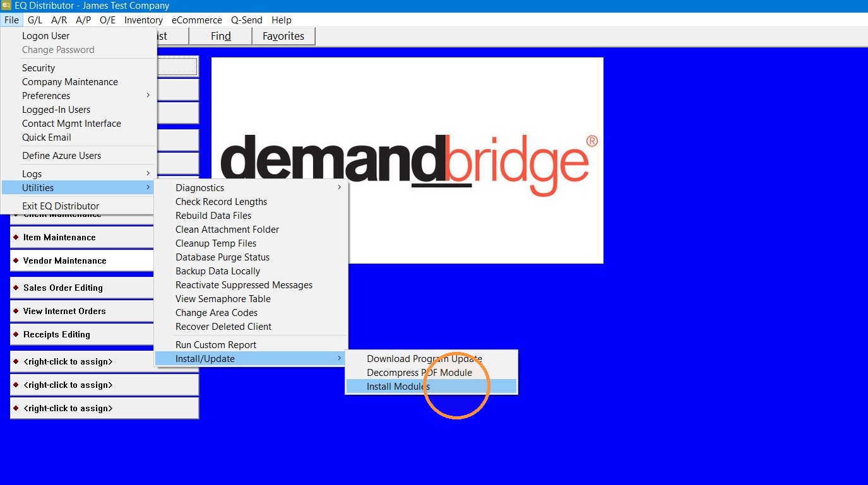Click the Favorites toolbar button

[283, 36]
